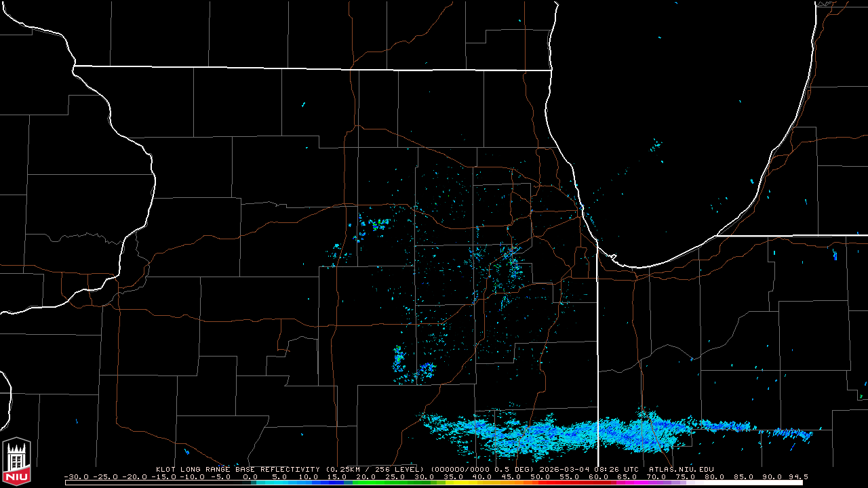Click the NIU castle logo
The image size is (868, 488).
pyautogui.click(x=16, y=462)
